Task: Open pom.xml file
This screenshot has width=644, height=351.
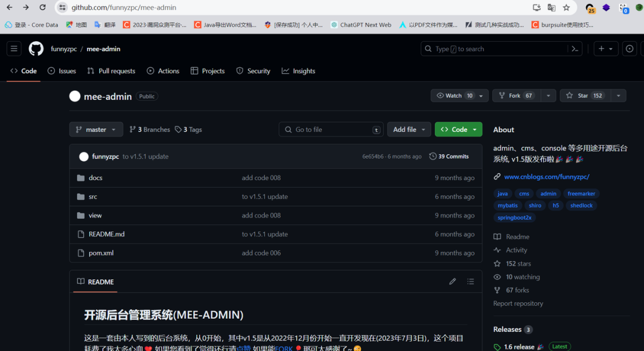Action: click(x=101, y=253)
